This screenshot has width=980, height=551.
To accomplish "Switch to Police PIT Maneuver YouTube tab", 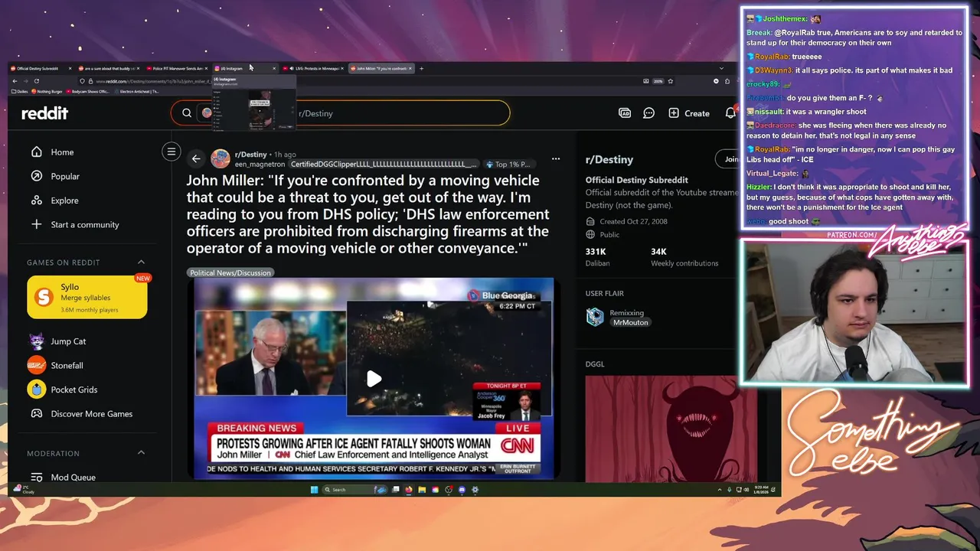I will coord(178,68).
